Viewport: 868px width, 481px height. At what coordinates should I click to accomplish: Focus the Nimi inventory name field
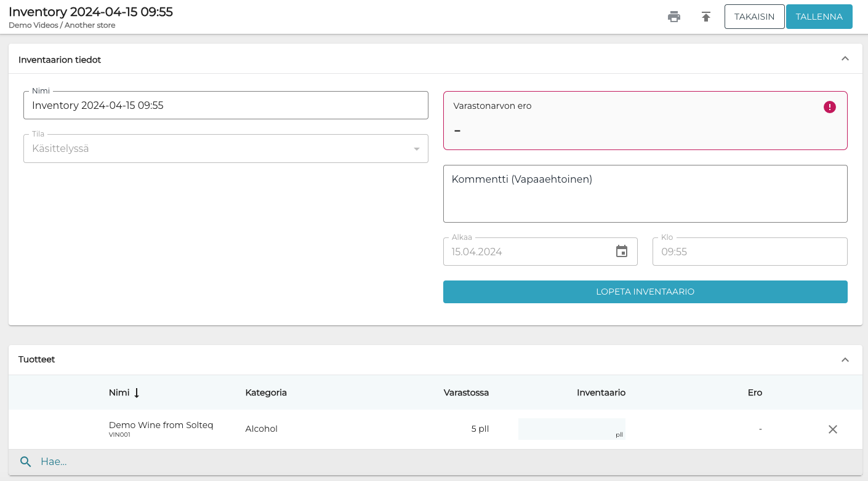pos(225,105)
